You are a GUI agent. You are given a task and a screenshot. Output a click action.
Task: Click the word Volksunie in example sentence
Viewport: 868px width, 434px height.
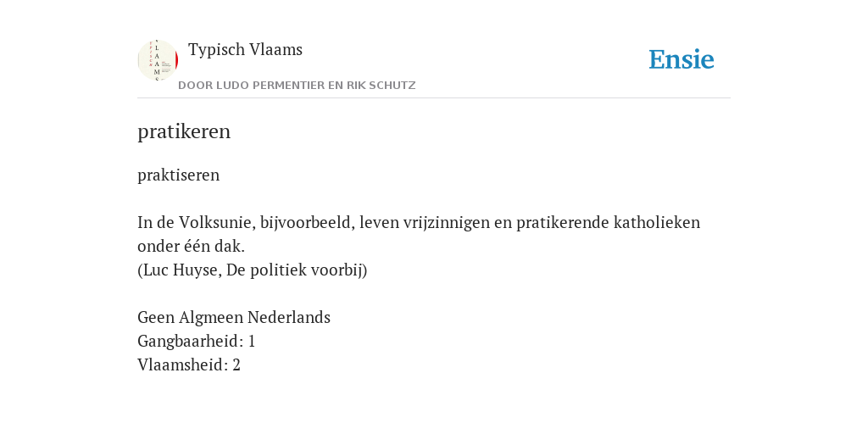[x=216, y=223]
